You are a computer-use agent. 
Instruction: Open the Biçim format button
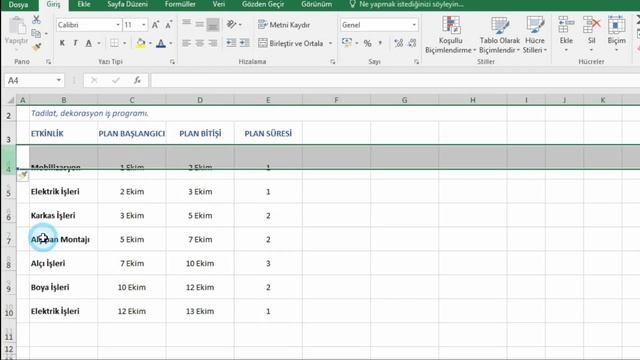(x=616, y=34)
